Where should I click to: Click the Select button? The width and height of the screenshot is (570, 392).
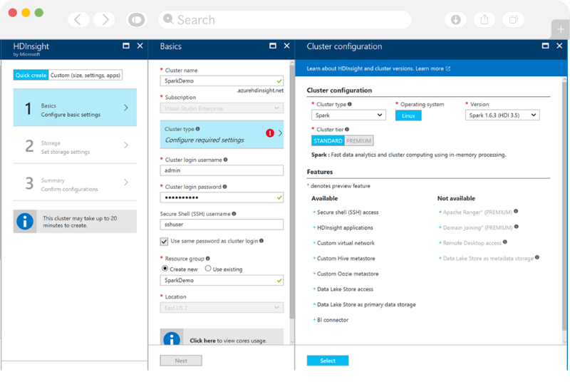328,361
